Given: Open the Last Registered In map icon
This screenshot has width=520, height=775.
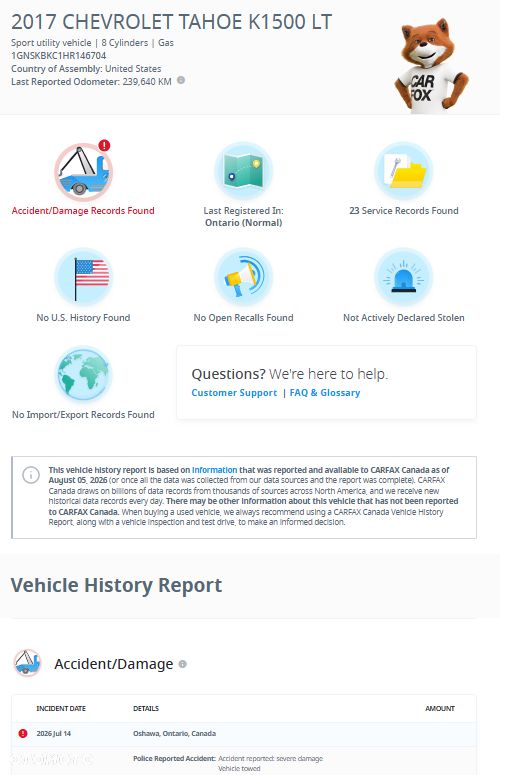Looking at the screenshot, I should pyautogui.click(x=243, y=171).
